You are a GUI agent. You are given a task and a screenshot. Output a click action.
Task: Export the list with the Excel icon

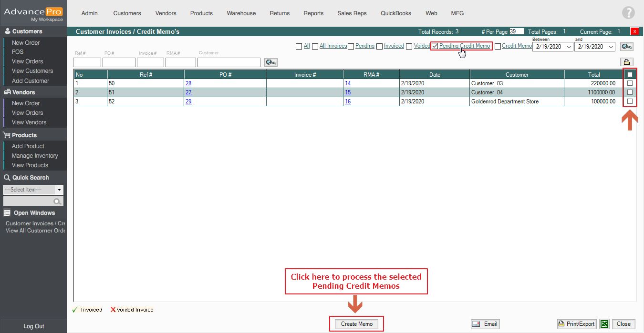click(x=604, y=324)
